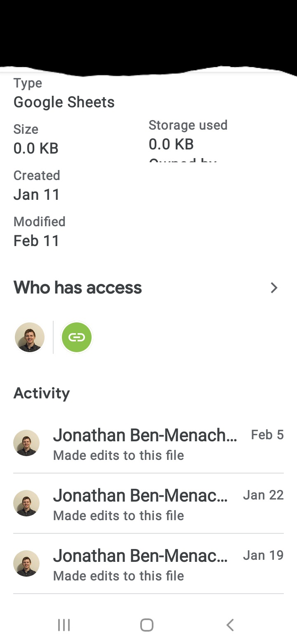Open the Android recent apps button
The image size is (297, 644).
(64, 625)
